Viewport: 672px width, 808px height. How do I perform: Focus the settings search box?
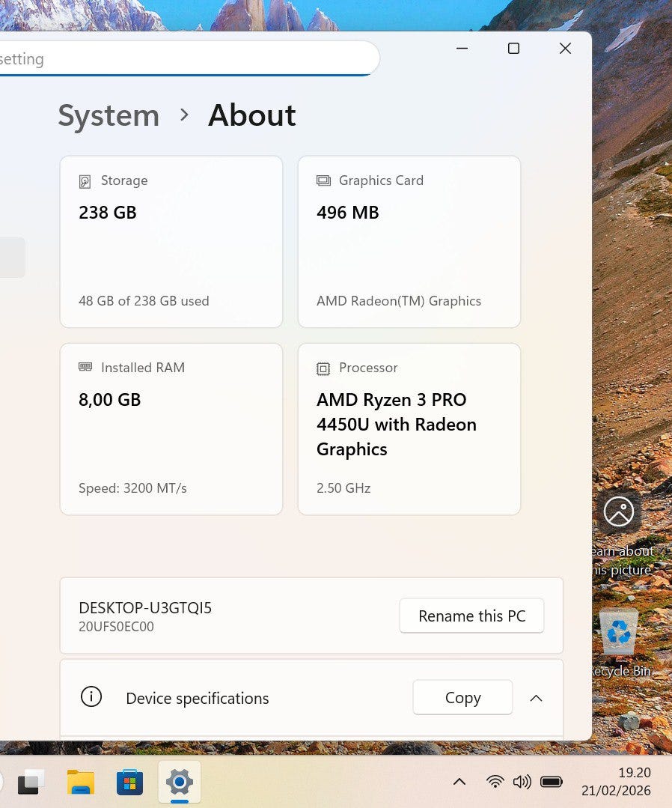(187, 59)
